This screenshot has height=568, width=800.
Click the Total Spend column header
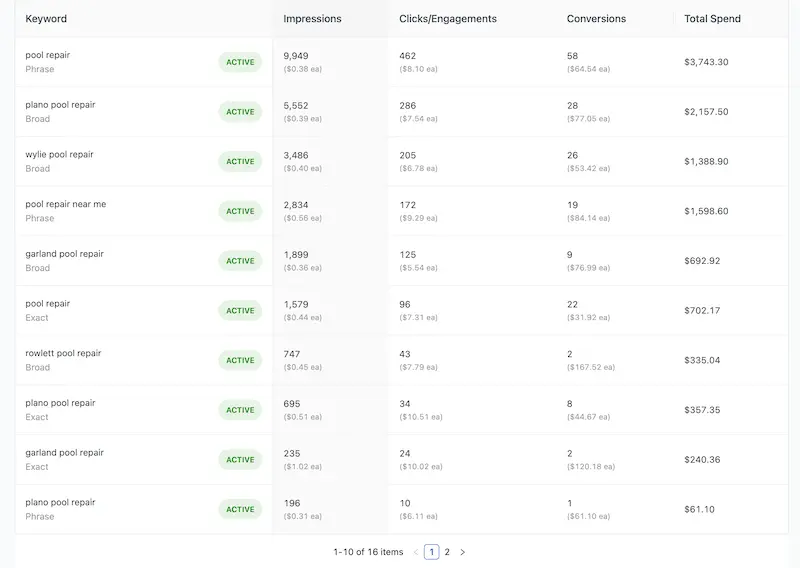(712, 19)
